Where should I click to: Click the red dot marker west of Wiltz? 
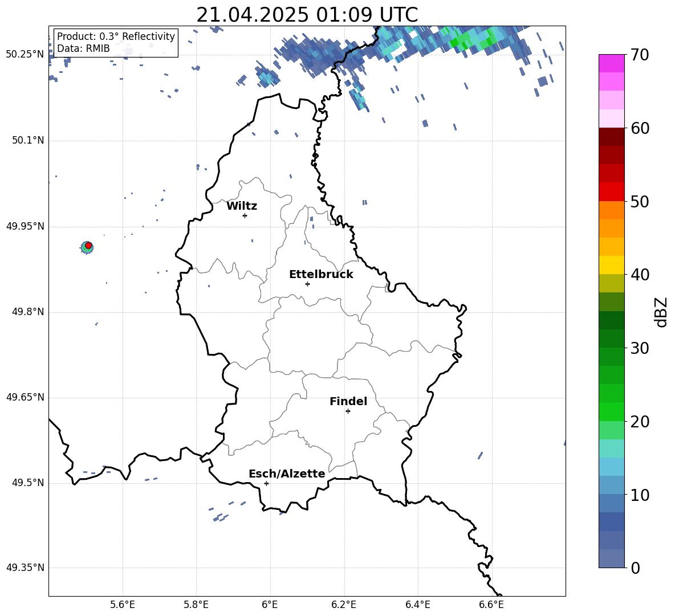[88, 246]
